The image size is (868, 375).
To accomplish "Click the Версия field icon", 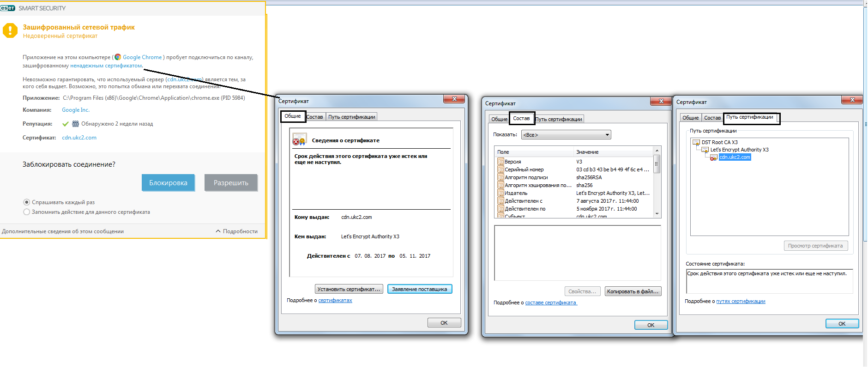I will 500,162.
